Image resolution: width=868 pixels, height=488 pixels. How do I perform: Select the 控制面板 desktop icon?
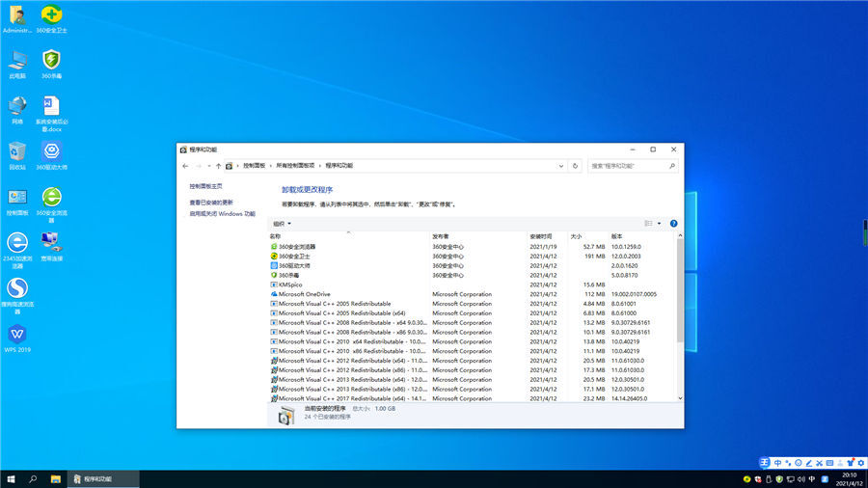tap(17, 202)
